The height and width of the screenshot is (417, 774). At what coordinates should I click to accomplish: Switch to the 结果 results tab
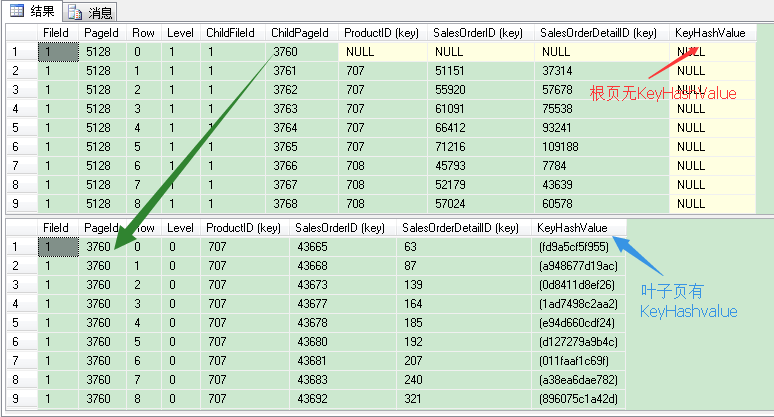(x=32, y=11)
